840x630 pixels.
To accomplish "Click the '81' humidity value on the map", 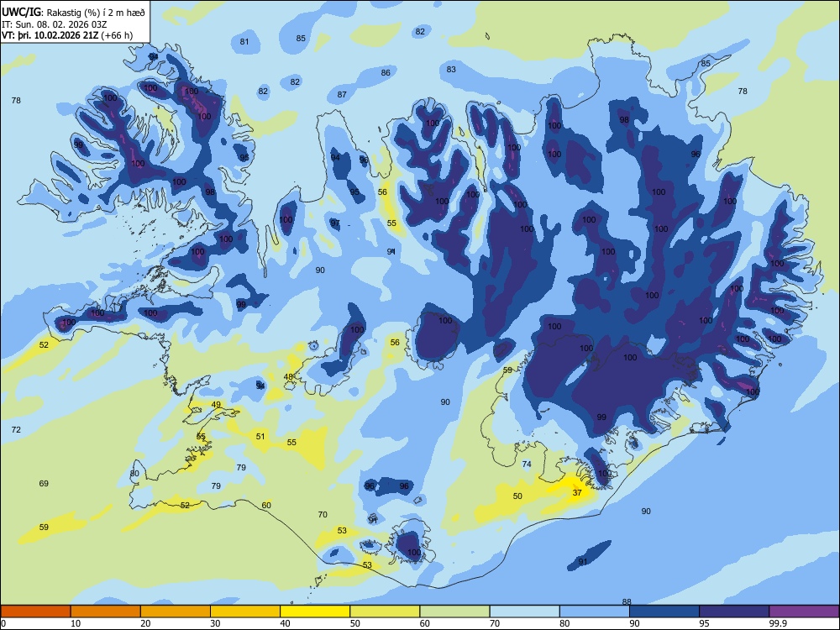I will pos(244,42).
